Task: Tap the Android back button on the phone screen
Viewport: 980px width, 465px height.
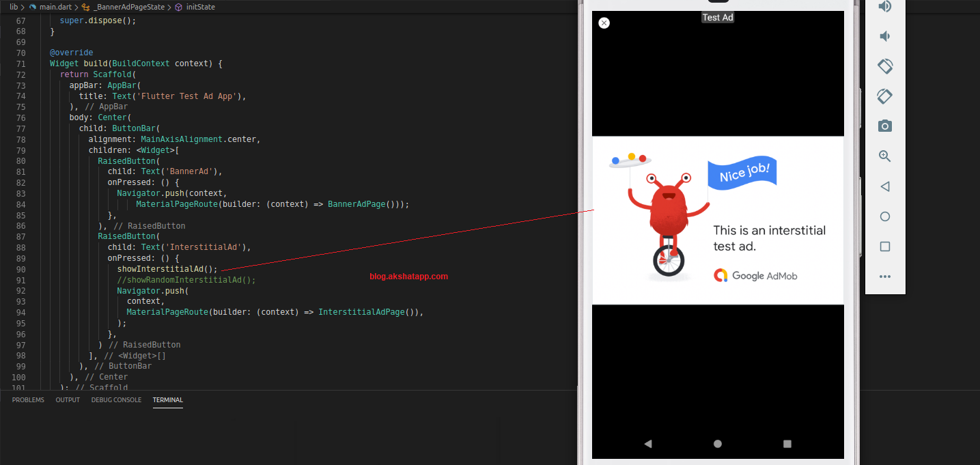Action: [x=648, y=444]
